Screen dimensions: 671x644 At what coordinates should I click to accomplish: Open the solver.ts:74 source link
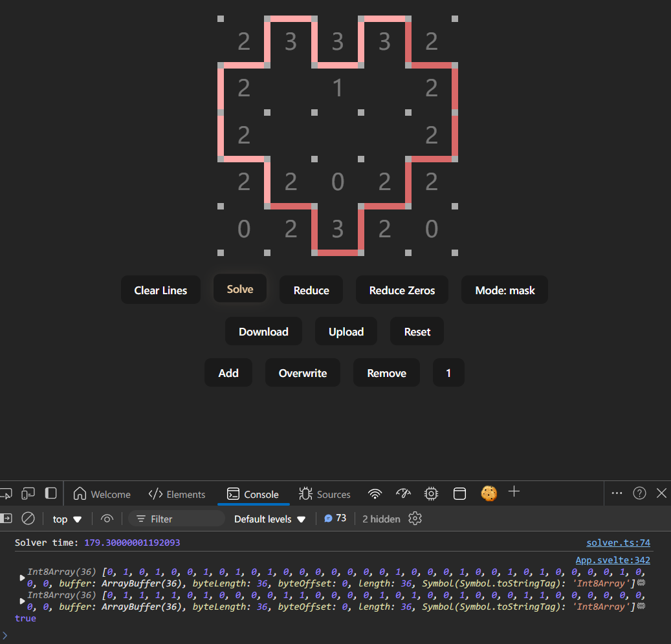[x=618, y=542]
